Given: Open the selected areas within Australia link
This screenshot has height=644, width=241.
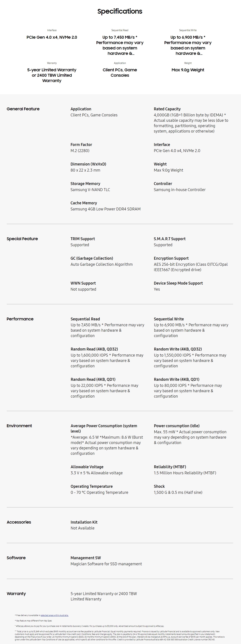Looking at the screenshot, I should [55, 615].
